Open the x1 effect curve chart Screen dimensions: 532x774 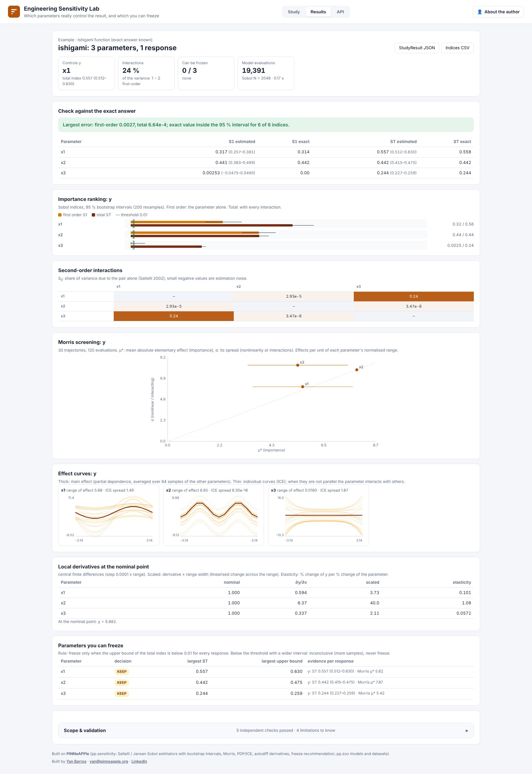(x=109, y=515)
